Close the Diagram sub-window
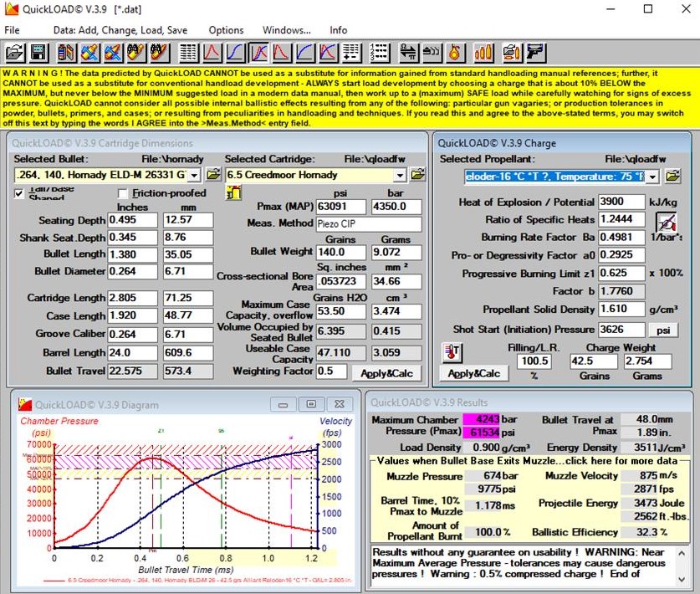This screenshot has height=594, width=700. (340, 405)
